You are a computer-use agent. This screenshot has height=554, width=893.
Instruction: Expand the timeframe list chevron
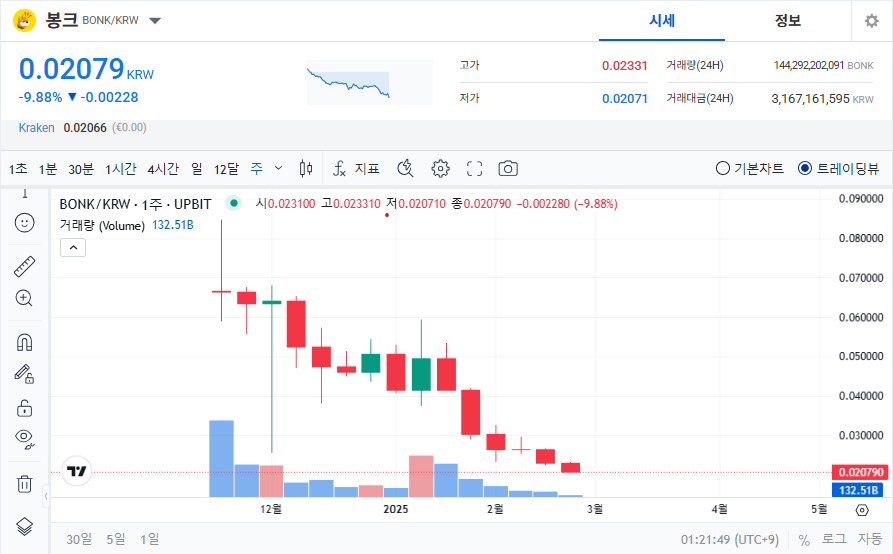pyautogui.click(x=278, y=169)
